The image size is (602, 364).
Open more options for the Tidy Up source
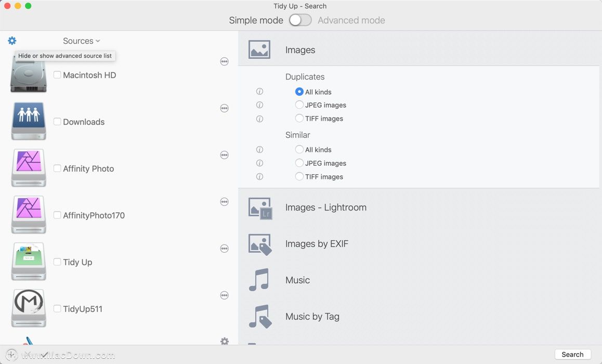pos(225,249)
